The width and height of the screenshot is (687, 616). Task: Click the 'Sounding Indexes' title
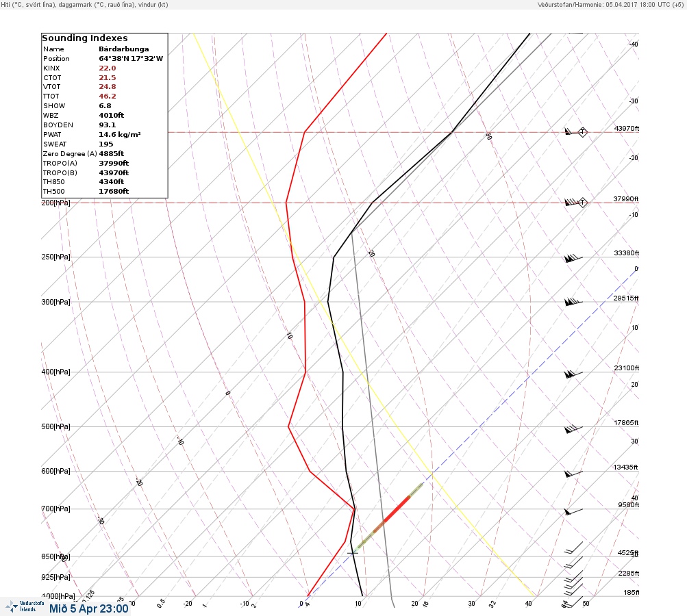(x=85, y=38)
